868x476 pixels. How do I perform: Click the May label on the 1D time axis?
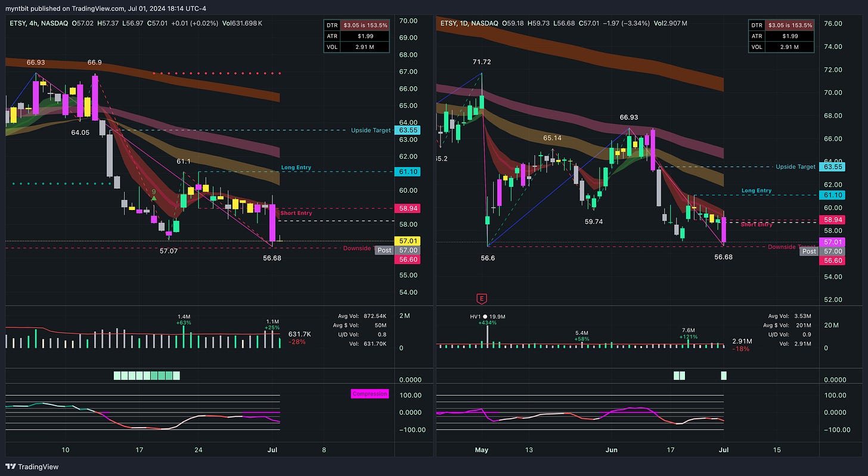482,449
